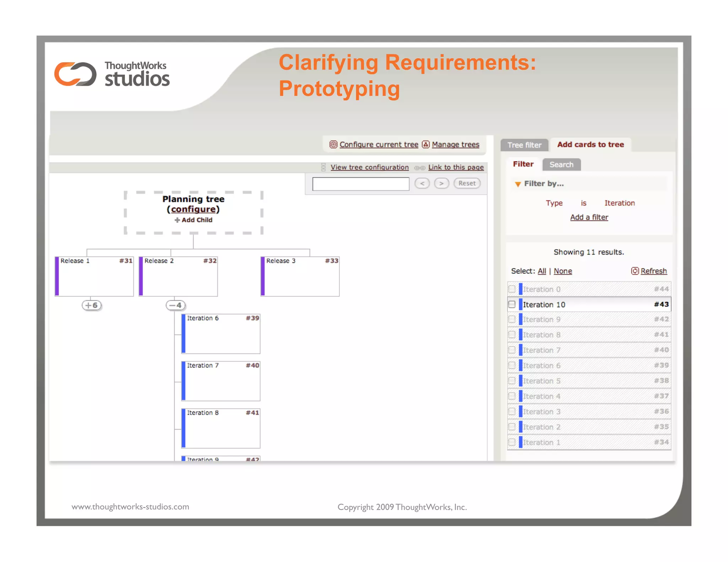The width and height of the screenshot is (728, 562).
Task: Open the Iteration filter value dropdown
Action: coord(620,203)
